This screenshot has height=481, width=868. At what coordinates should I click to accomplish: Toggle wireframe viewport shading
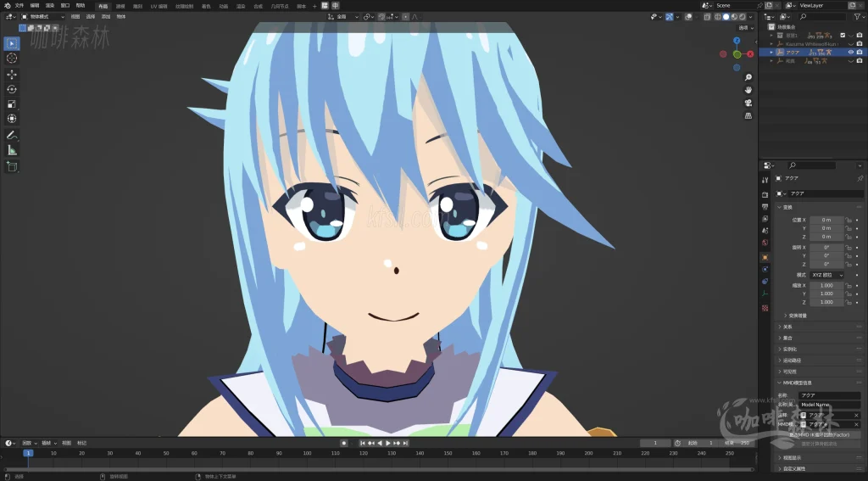(717, 17)
